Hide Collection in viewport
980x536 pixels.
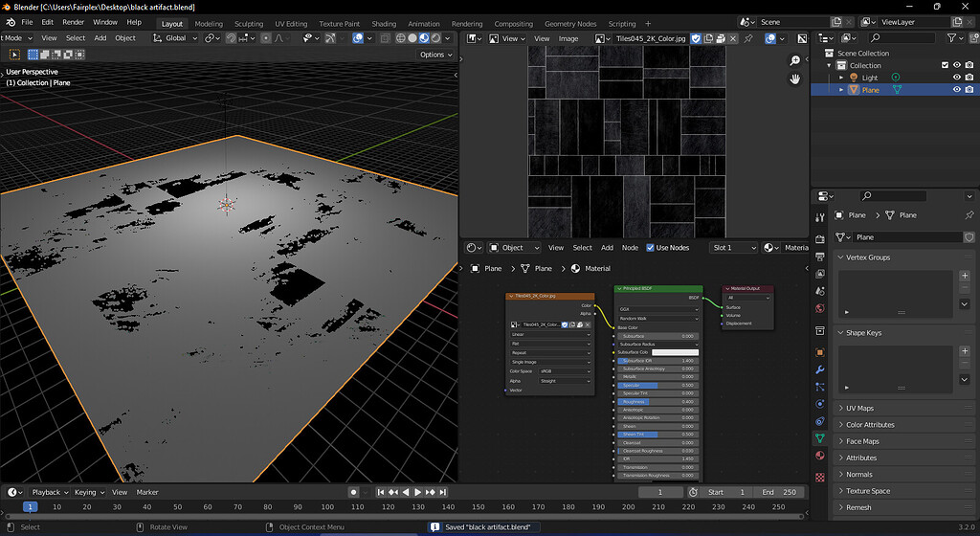pos(957,66)
